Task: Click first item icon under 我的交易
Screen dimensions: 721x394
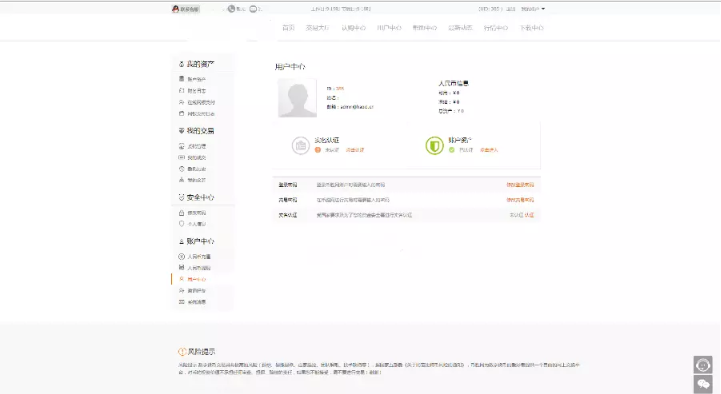Action: (x=181, y=146)
